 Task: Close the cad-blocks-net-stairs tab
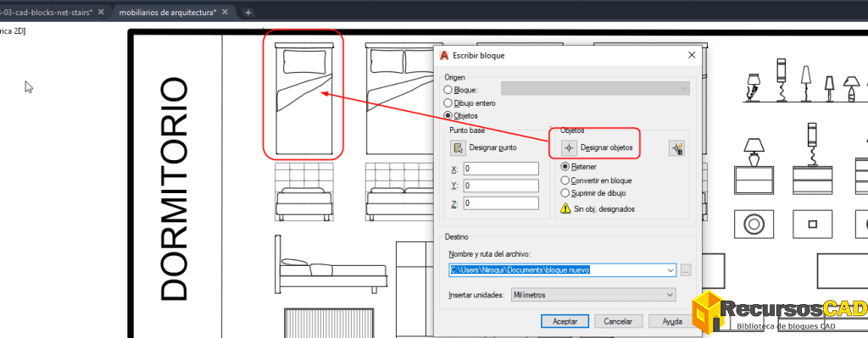101,12
